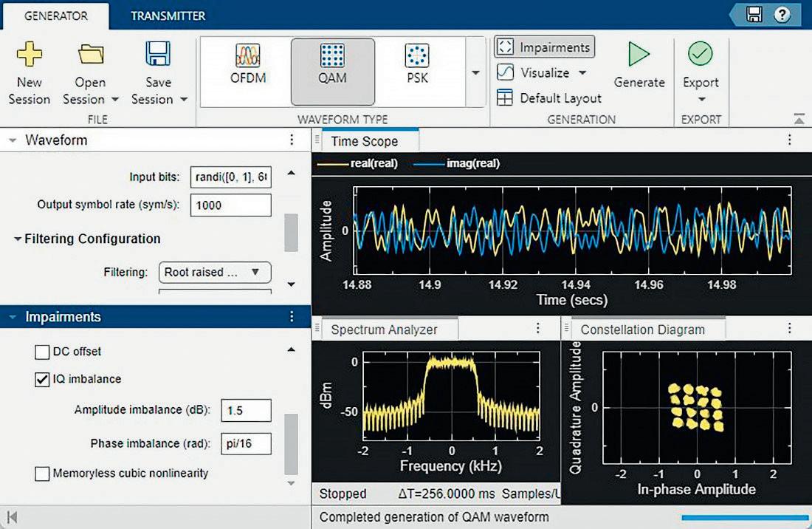Open the Spectrum Analyzer three-dot menu
Image resolution: width=812 pixels, height=529 pixels.
[x=538, y=328]
